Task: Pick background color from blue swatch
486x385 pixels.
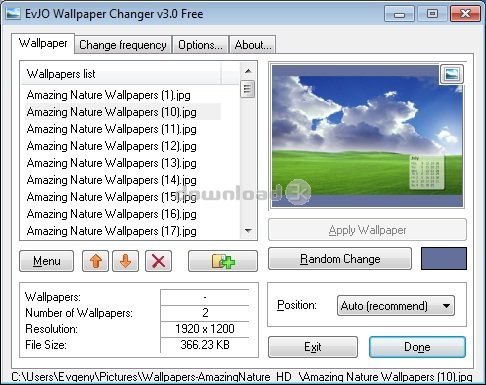Action: pos(444,259)
